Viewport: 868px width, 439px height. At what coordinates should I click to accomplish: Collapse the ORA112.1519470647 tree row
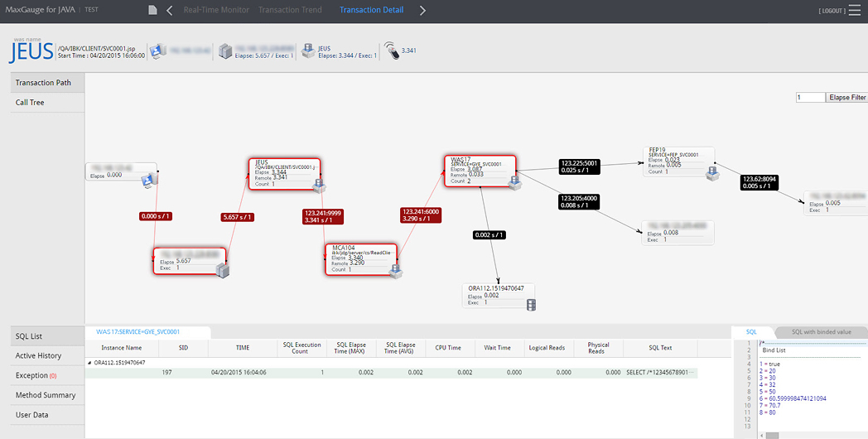[89, 363]
